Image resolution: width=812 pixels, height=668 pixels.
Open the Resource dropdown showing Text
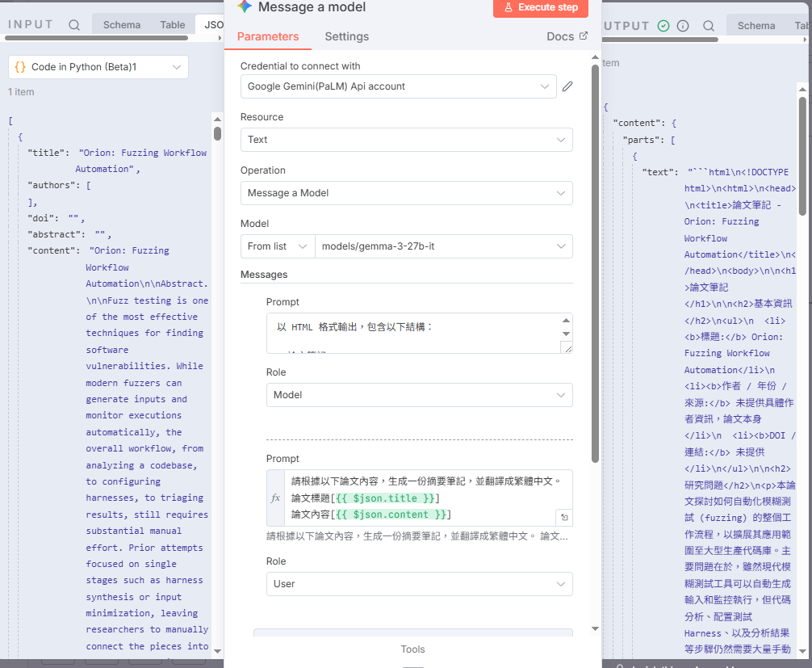point(407,140)
